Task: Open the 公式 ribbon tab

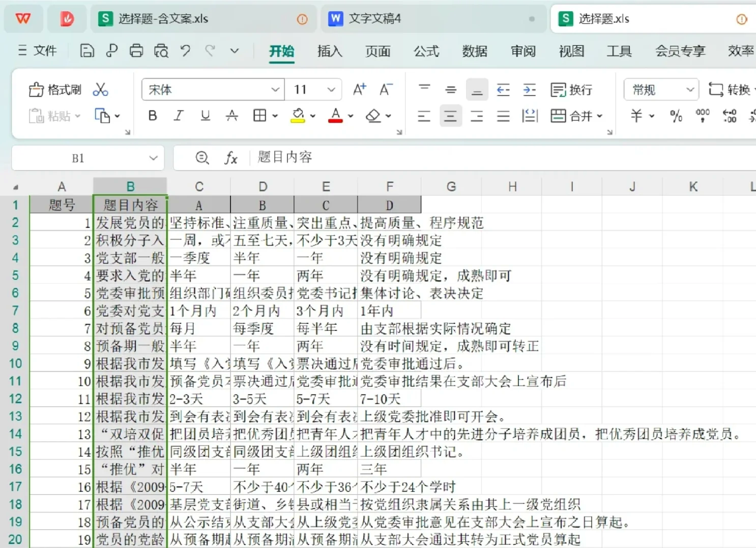Action: coord(426,51)
